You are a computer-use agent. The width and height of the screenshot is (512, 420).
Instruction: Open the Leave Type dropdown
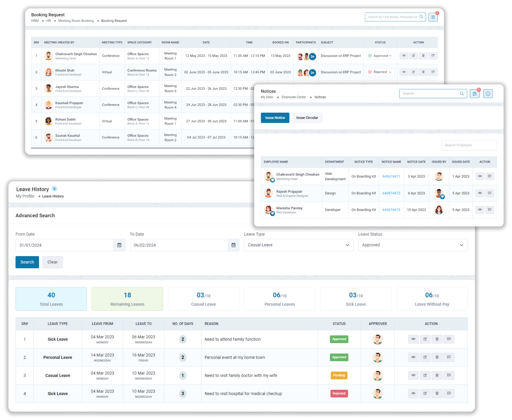point(298,245)
